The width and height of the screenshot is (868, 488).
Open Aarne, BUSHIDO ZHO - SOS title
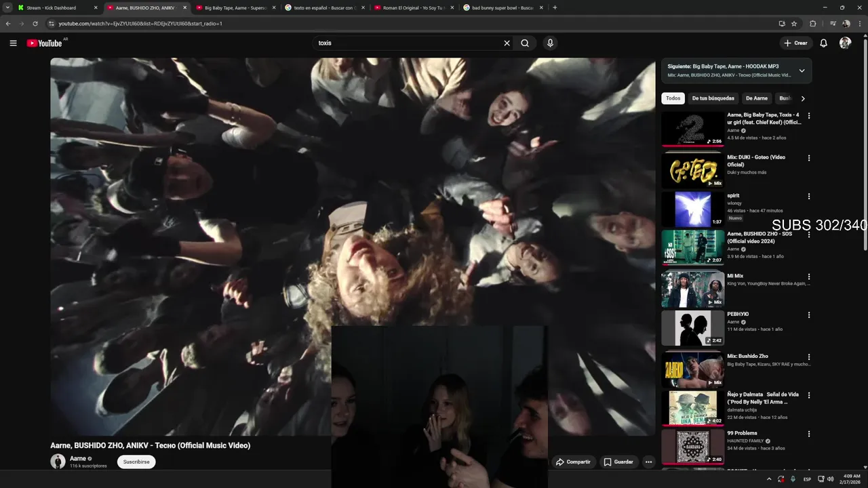[x=759, y=237]
